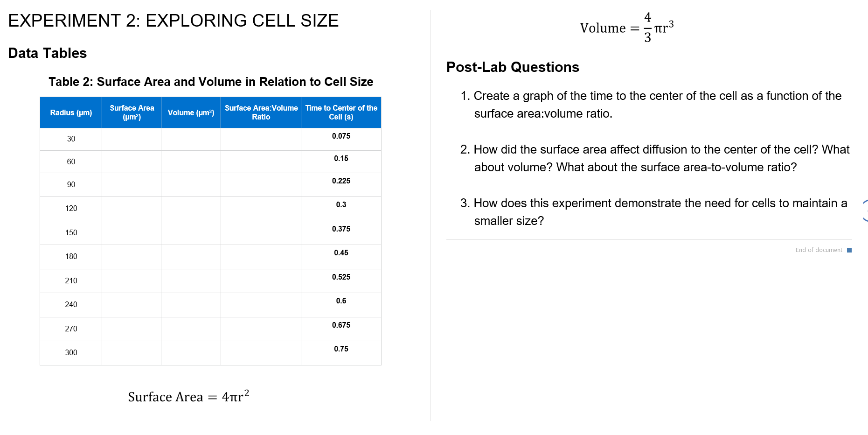Image resolution: width=868 pixels, height=435 pixels.
Task: Click the End of document text
Action: [x=819, y=250]
